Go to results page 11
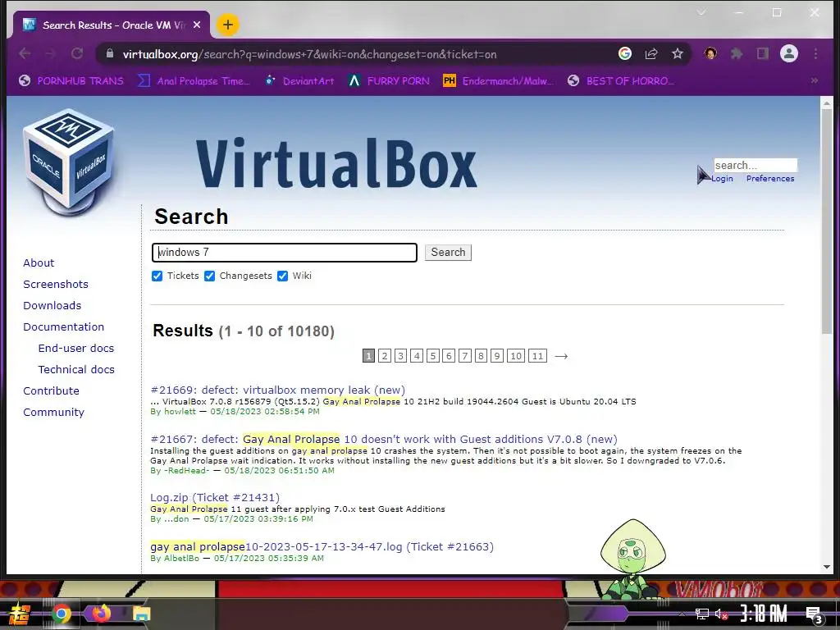840x630 pixels. (x=537, y=356)
